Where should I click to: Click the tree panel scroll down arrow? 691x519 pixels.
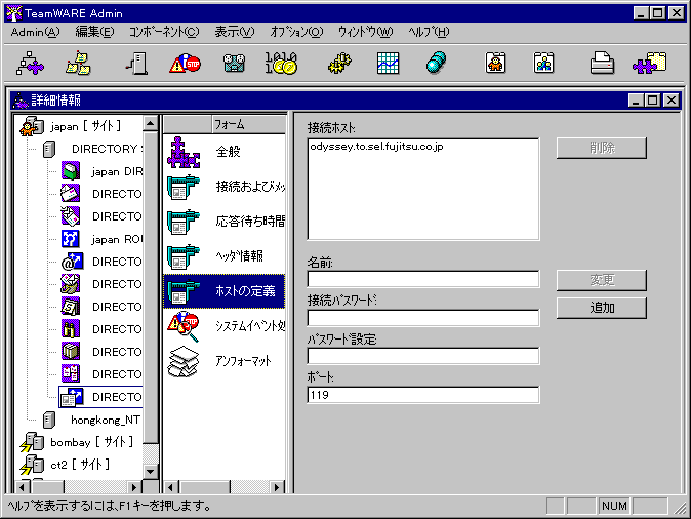pyautogui.click(x=150, y=472)
